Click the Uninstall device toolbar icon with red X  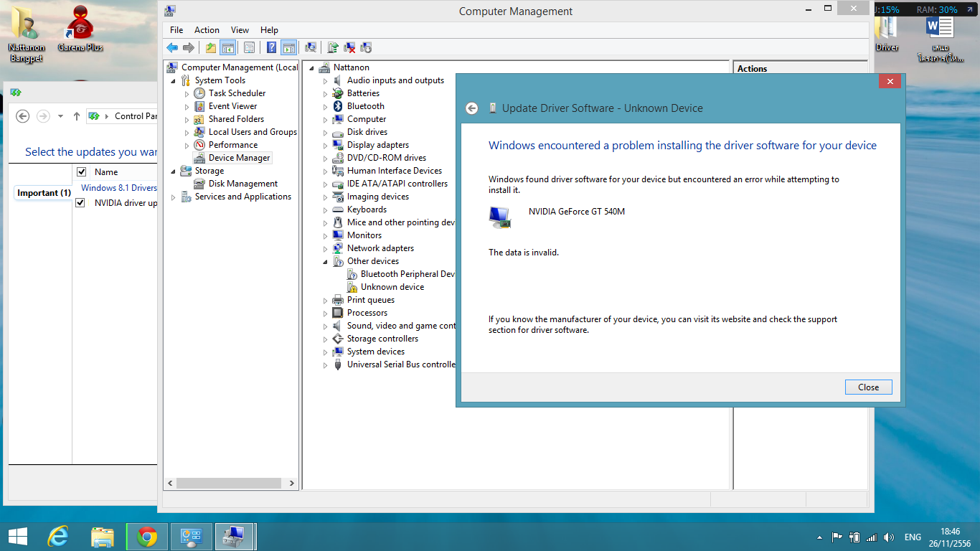(x=349, y=47)
